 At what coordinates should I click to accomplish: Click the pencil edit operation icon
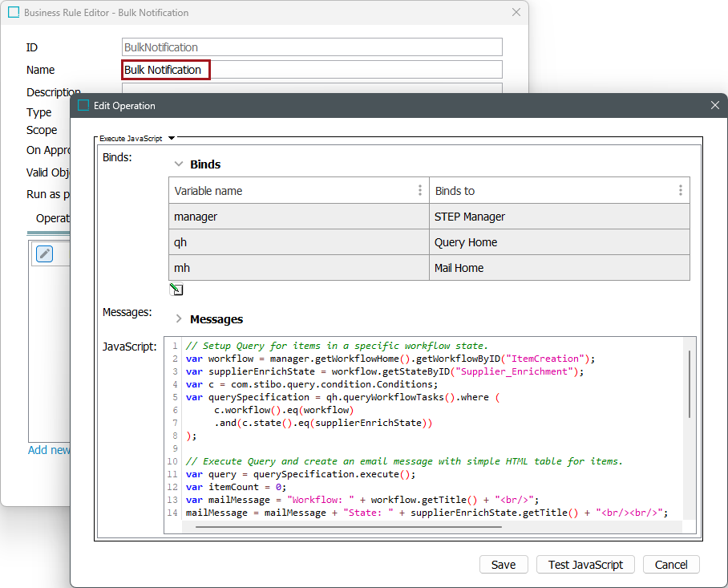[45, 253]
